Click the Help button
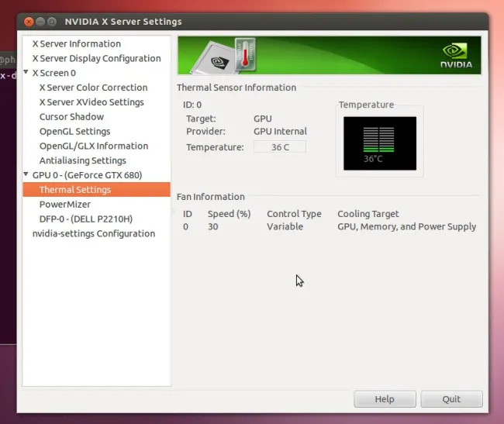 pyautogui.click(x=385, y=399)
